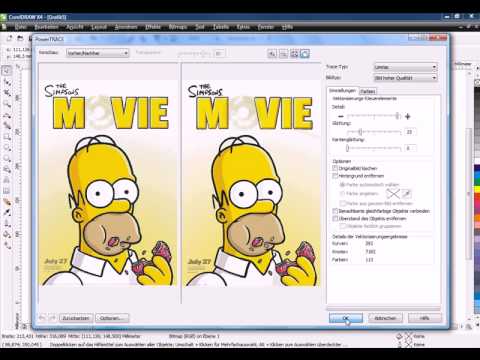The height and width of the screenshot is (360, 480).
Task: Select the Table tool in the toolbox
Action: (7, 191)
